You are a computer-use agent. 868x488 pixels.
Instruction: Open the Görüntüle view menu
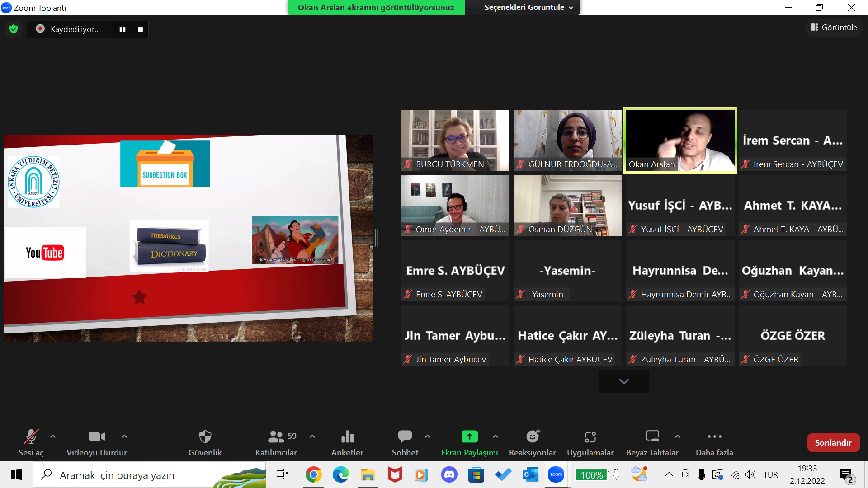834,28
